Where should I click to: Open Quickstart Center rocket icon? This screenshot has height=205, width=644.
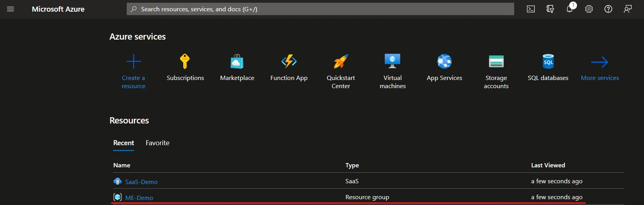click(x=341, y=61)
